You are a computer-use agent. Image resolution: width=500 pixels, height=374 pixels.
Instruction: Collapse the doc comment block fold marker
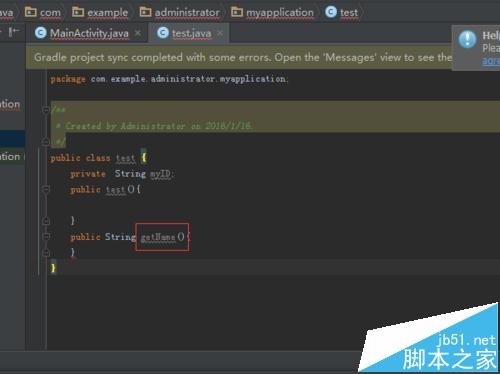(x=46, y=110)
